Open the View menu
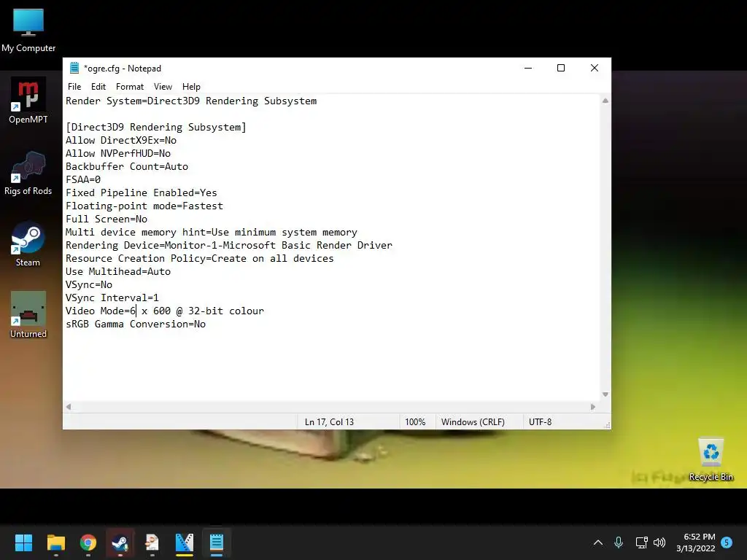 click(163, 87)
